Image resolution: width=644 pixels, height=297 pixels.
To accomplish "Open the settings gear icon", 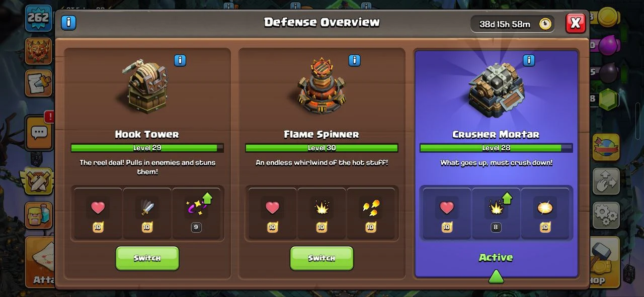I will tap(606, 215).
